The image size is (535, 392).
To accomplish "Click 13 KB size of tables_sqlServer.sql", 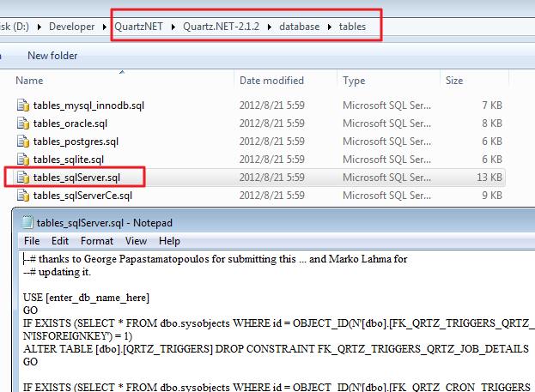I will point(489,178).
